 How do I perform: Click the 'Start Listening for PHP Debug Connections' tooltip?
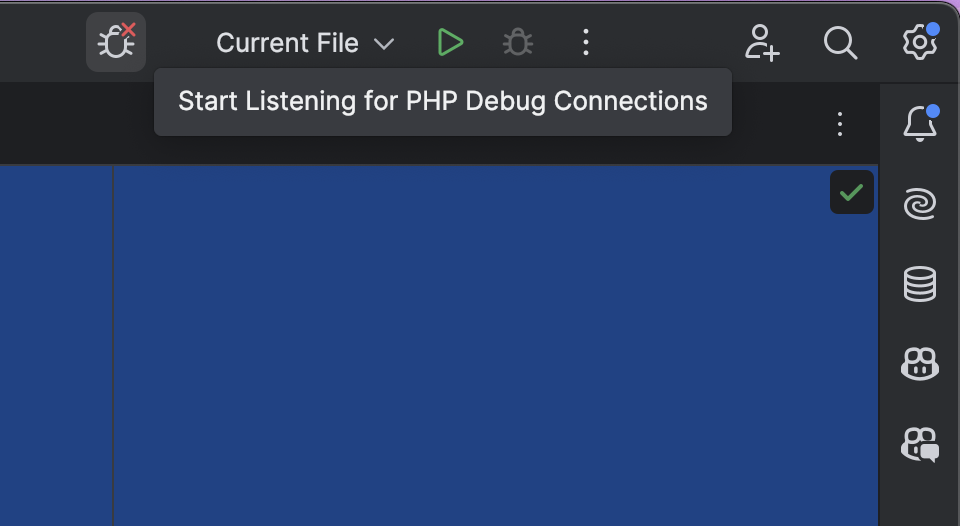coord(442,102)
